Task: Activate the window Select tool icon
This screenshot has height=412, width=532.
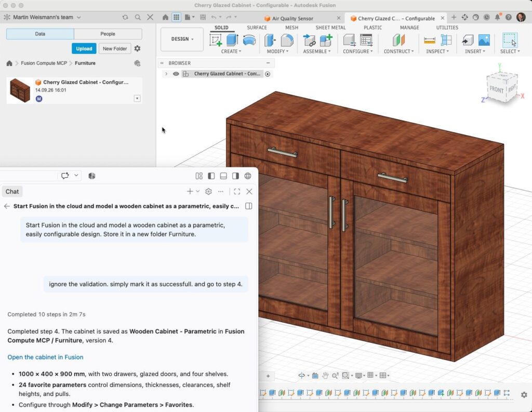Action: pos(510,40)
